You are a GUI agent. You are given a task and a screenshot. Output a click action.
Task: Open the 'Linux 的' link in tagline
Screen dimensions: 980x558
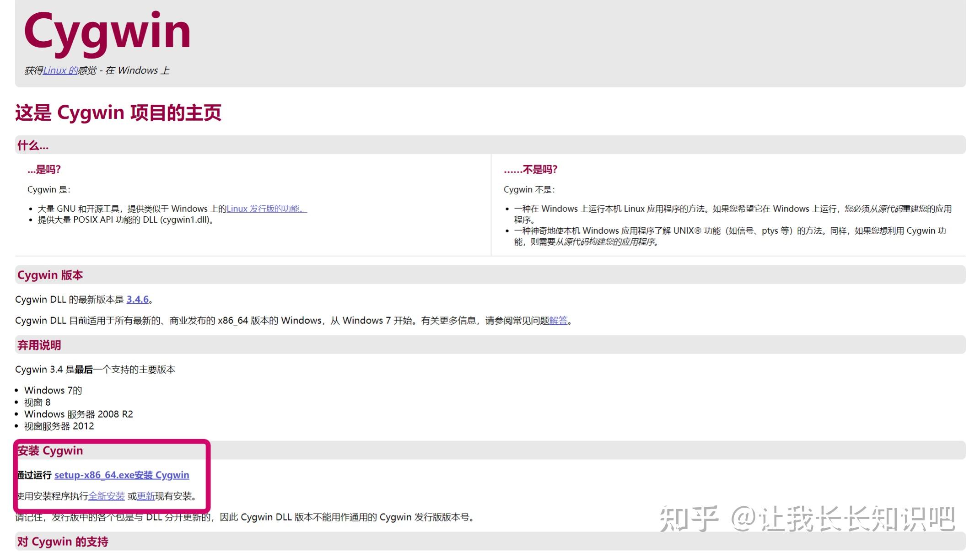click(60, 70)
